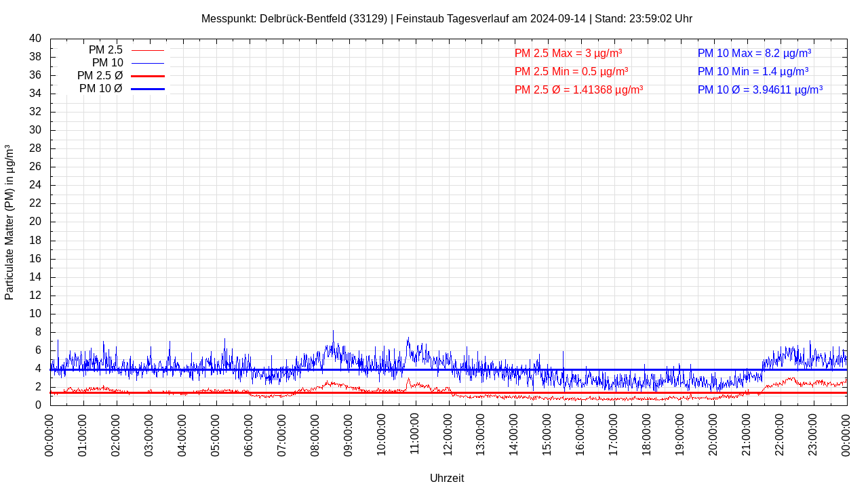Image resolution: width=868 pixels, height=488 pixels.
Task: Click the chart title with Delbrück-Bentfeld
Action: 446,18
